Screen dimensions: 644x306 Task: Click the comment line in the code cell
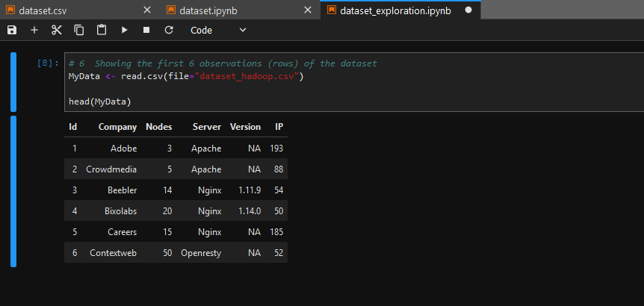223,63
